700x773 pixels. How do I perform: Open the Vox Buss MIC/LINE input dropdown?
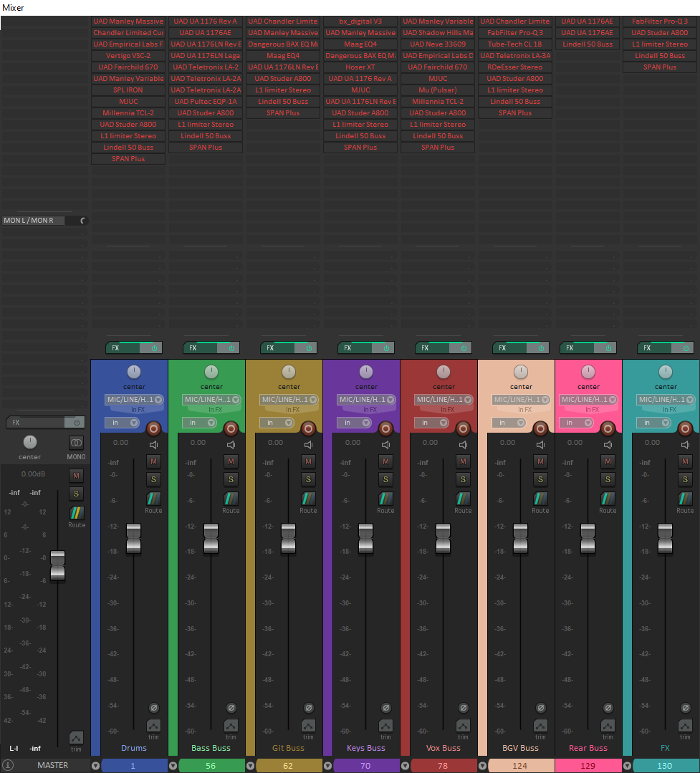(x=444, y=399)
